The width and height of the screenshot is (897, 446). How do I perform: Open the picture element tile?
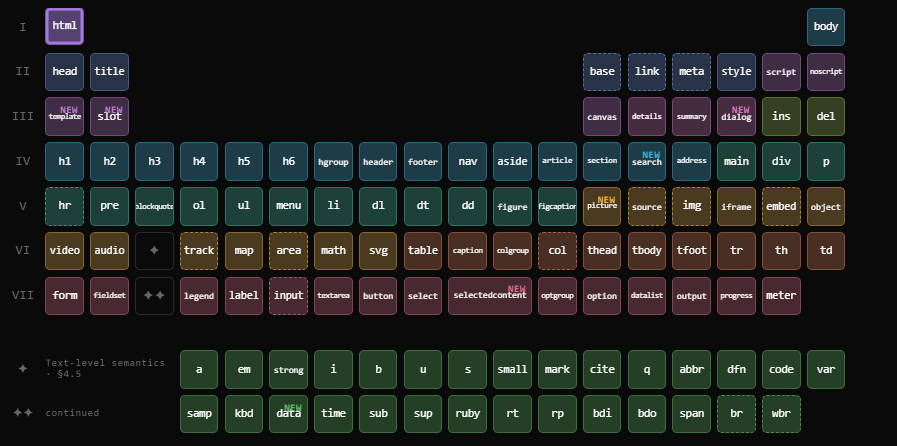602,206
